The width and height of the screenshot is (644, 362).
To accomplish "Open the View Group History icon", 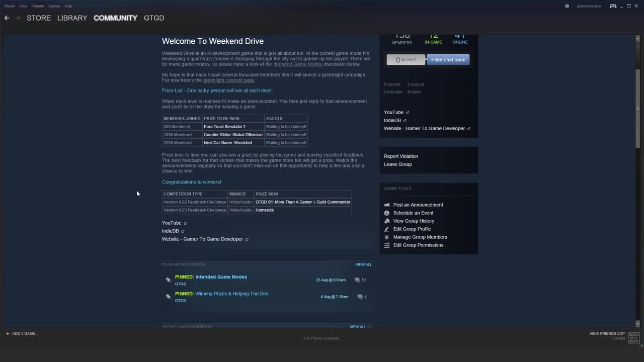I will tap(386, 221).
